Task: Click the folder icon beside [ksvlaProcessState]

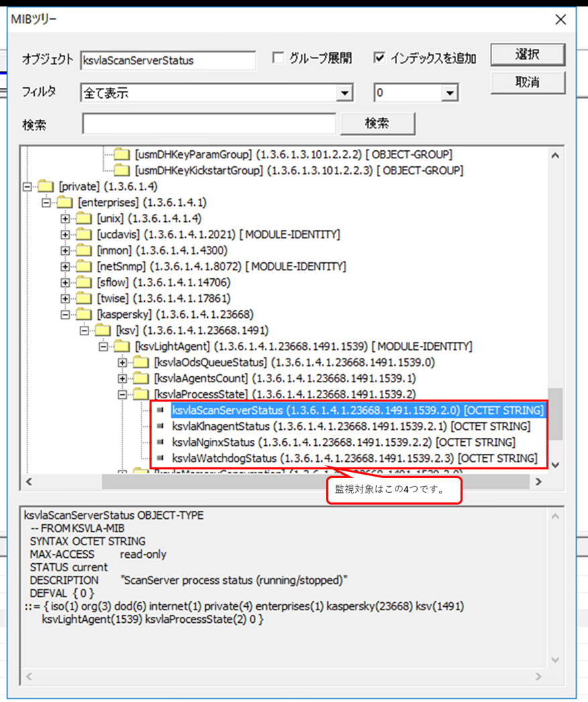Action: 139,395
